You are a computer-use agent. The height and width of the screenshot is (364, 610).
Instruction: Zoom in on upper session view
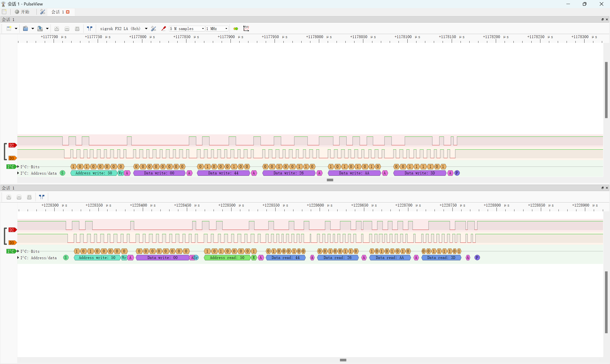tap(57, 29)
